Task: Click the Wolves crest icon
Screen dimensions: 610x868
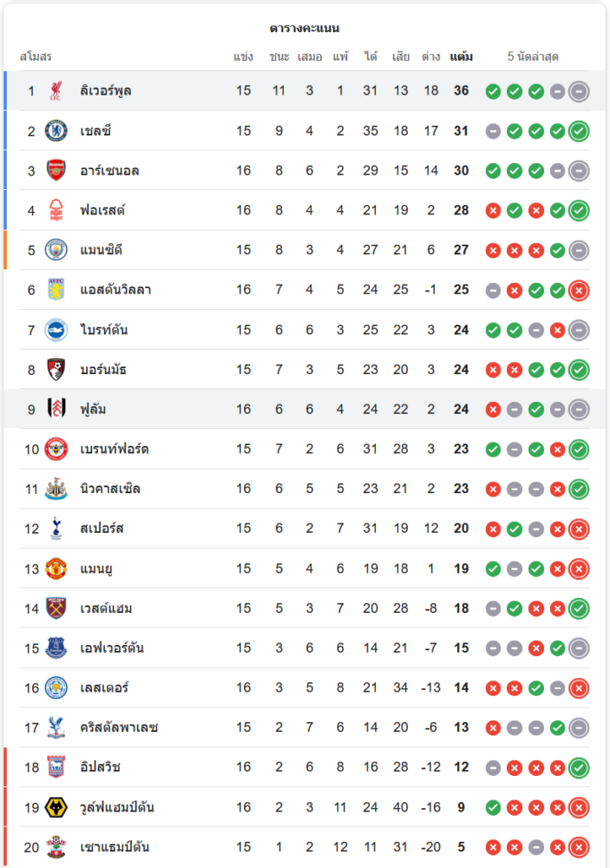Action: click(x=56, y=807)
